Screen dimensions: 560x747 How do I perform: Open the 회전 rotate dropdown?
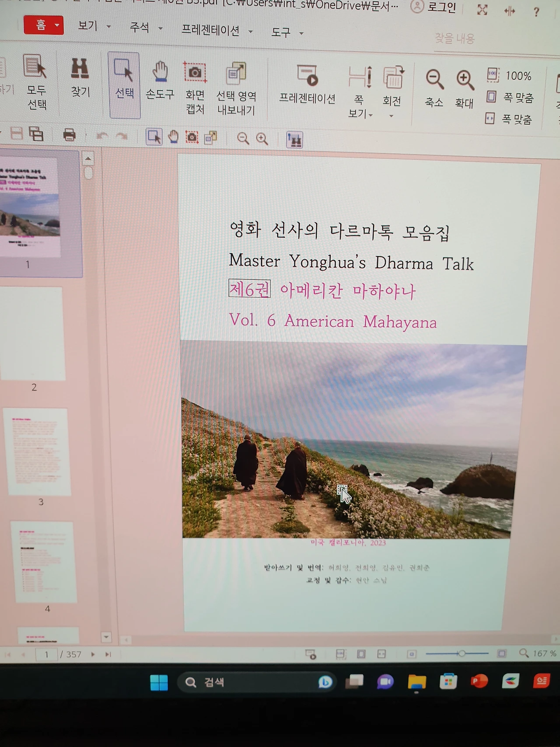(392, 92)
